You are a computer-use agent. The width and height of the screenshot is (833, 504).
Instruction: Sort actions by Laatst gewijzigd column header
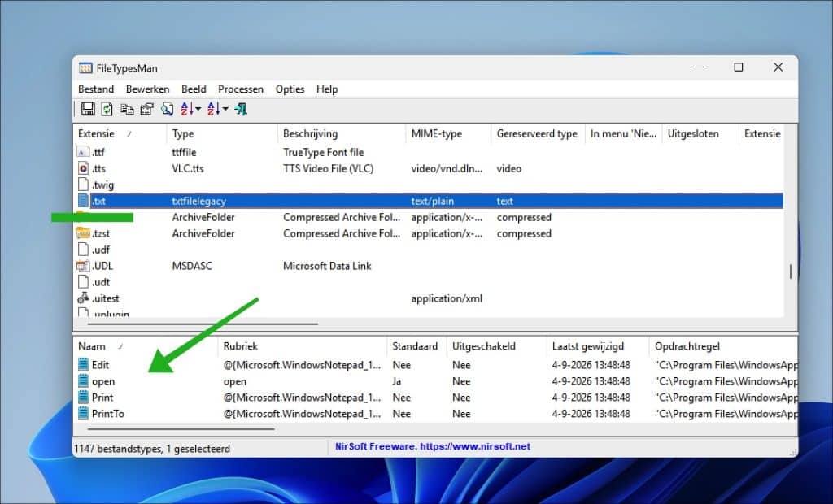click(x=598, y=346)
